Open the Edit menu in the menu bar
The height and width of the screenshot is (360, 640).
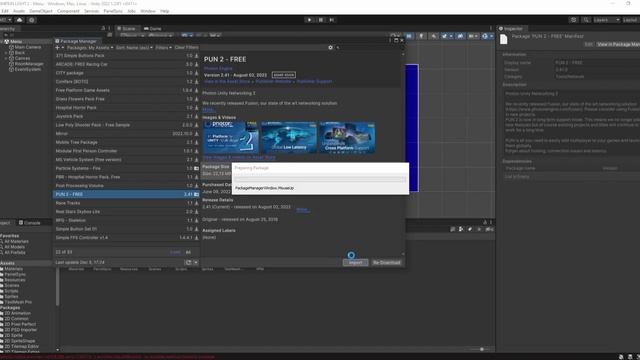5,11
